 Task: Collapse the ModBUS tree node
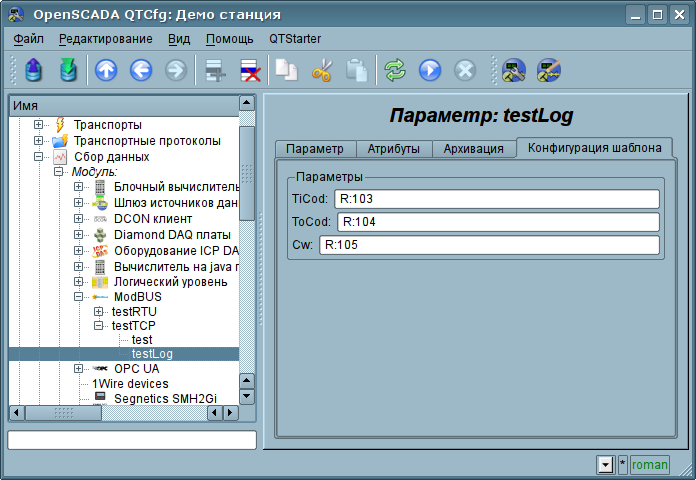tap(79, 297)
